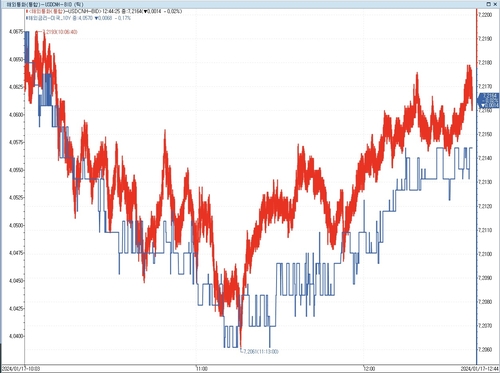Close the USDCNH-BID chart window

click(x=494, y=4)
